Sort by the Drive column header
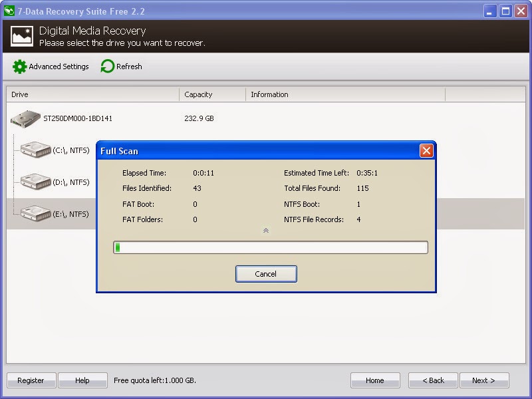 point(92,94)
